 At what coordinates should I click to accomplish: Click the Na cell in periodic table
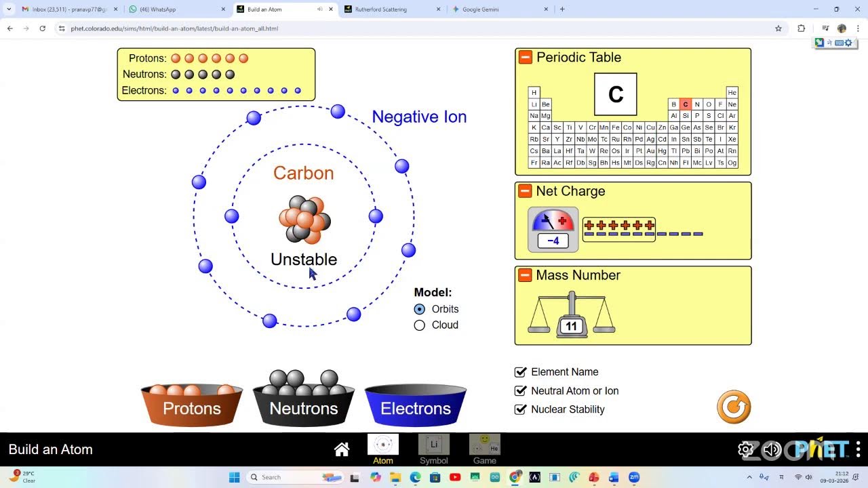pos(534,116)
